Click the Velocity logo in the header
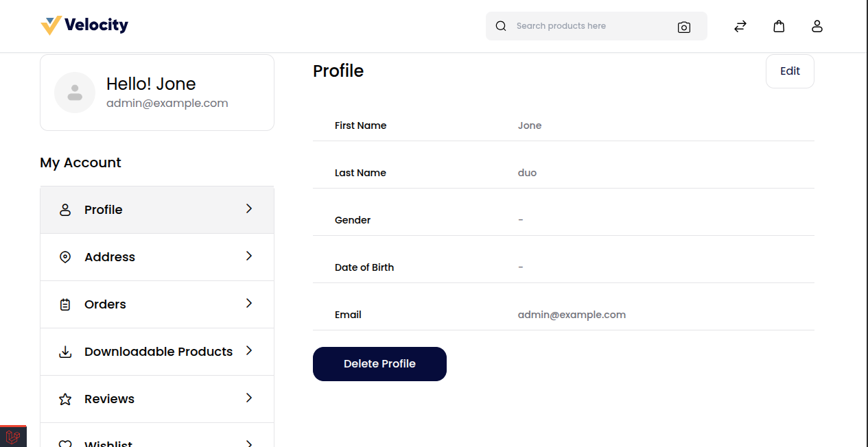This screenshot has width=868, height=447. point(84,25)
